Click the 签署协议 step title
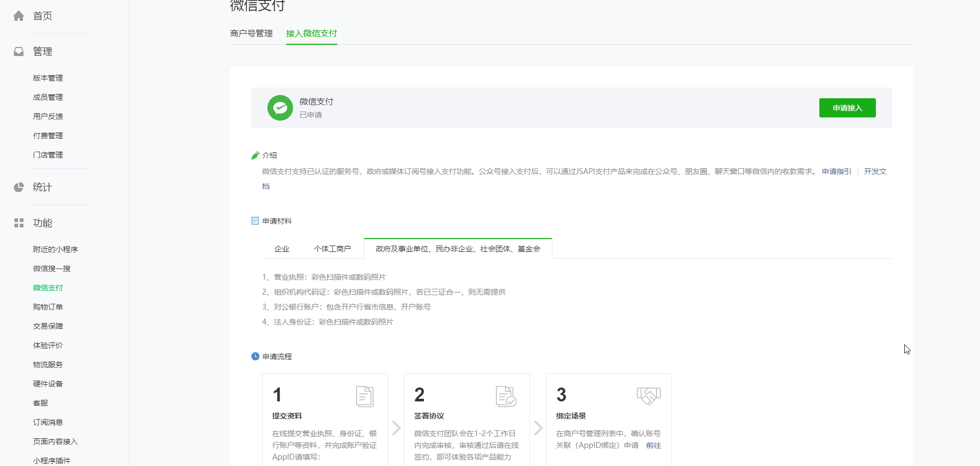980x466 pixels. pyautogui.click(x=429, y=416)
